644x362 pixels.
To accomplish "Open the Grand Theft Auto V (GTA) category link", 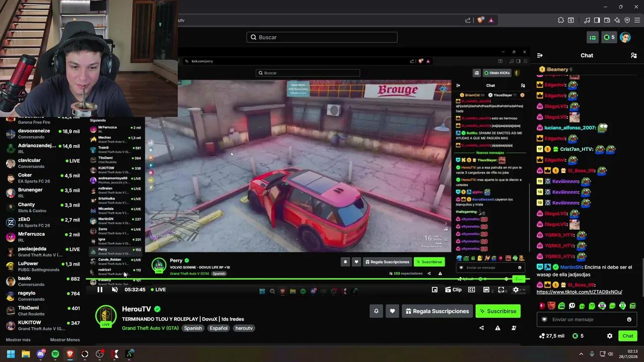I will [x=150, y=328].
